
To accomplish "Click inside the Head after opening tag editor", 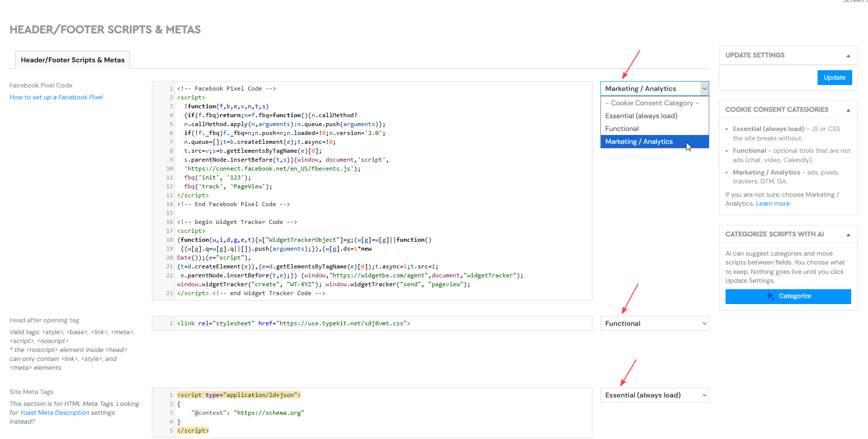I will (372, 323).
